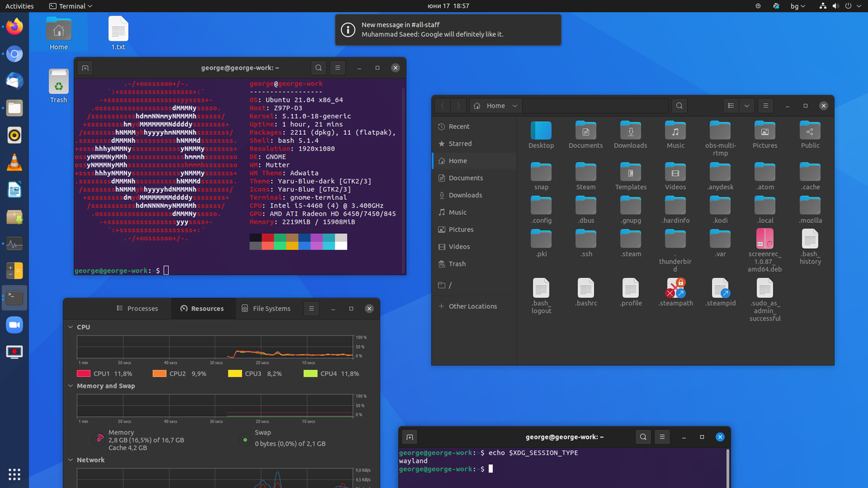The width and height of the screenshot is (868, 488).
Task: Launch Rhythmbox from the dock
Action: coord(14,136)
